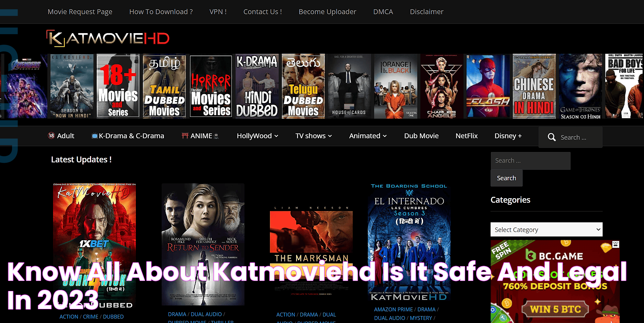Open Chinese Drama in Hindi banner
The image size is (644, 323).
tap(534, 86)
